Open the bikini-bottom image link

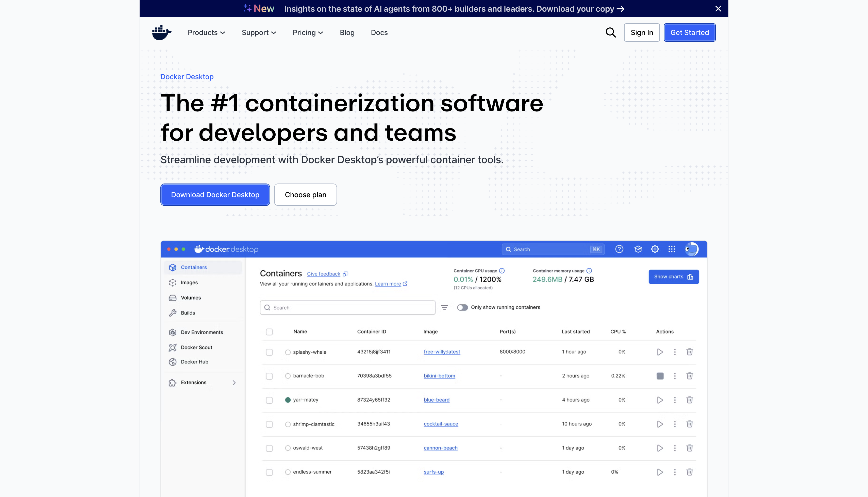(440, 376)
